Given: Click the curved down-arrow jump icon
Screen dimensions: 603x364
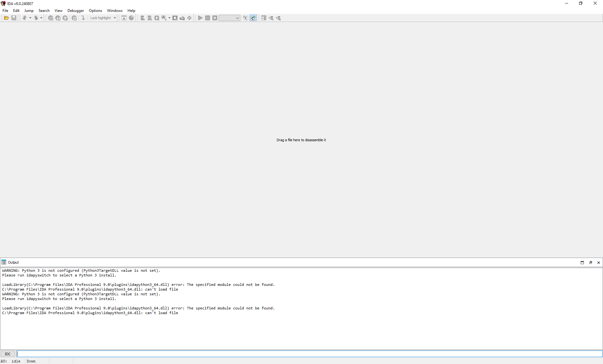Looking at the screenshot, I should 83,18.
